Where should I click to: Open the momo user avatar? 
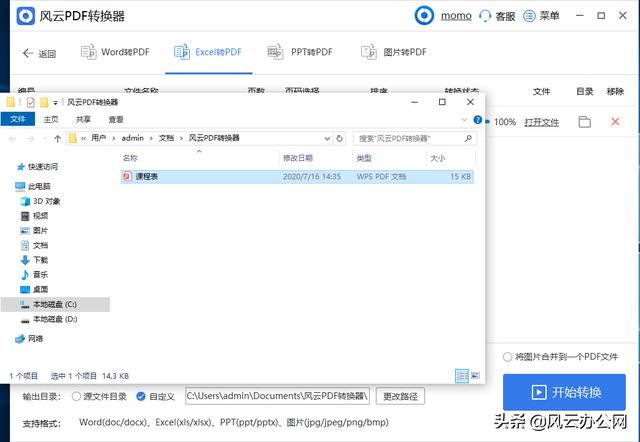(x=424, y=16)
